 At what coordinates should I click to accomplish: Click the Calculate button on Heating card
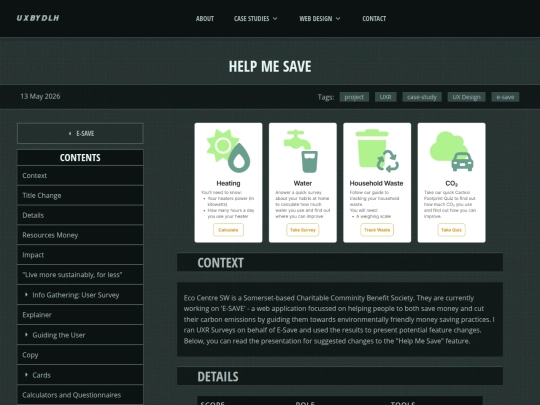coord(228,230)
